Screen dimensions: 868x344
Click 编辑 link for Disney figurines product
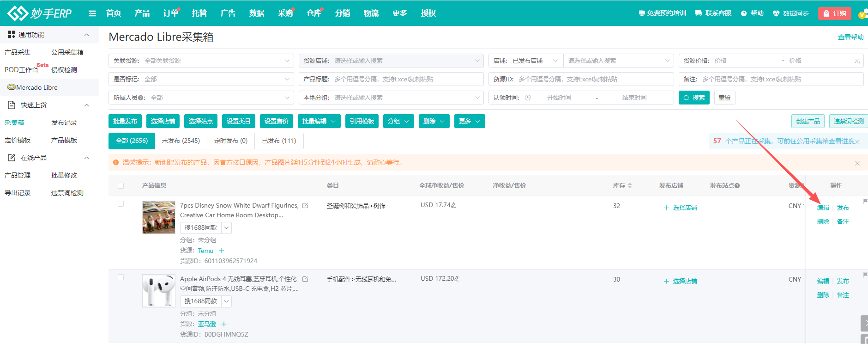click(823, 208)
